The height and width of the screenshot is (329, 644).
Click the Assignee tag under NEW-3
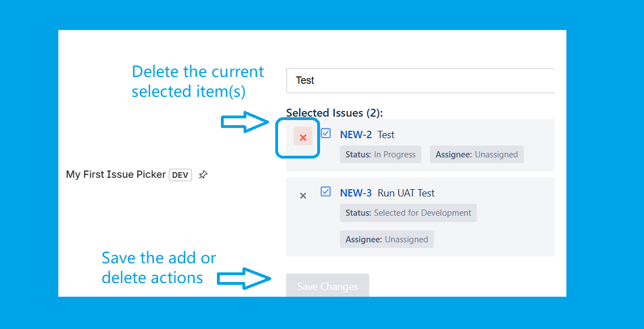click(387, 240)
